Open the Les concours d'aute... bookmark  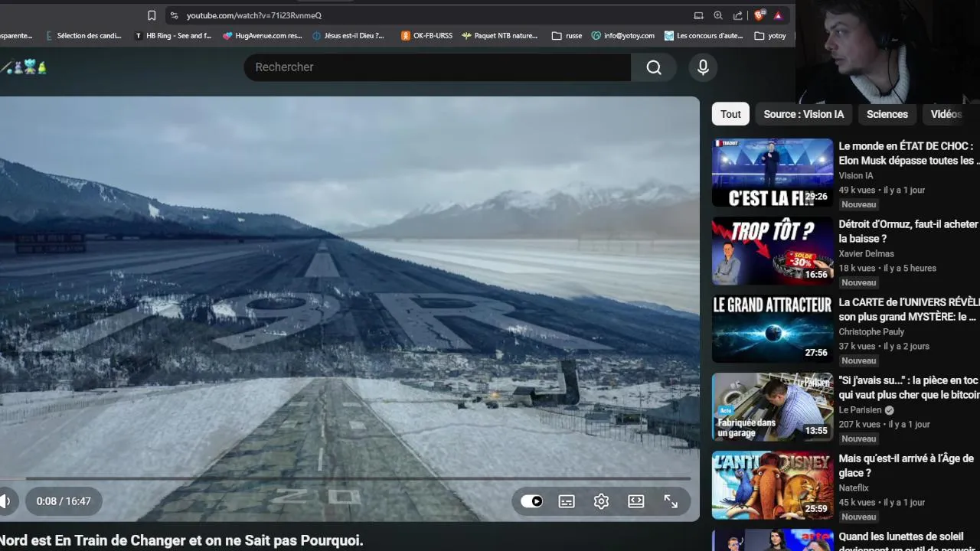(x=704, y=35)
